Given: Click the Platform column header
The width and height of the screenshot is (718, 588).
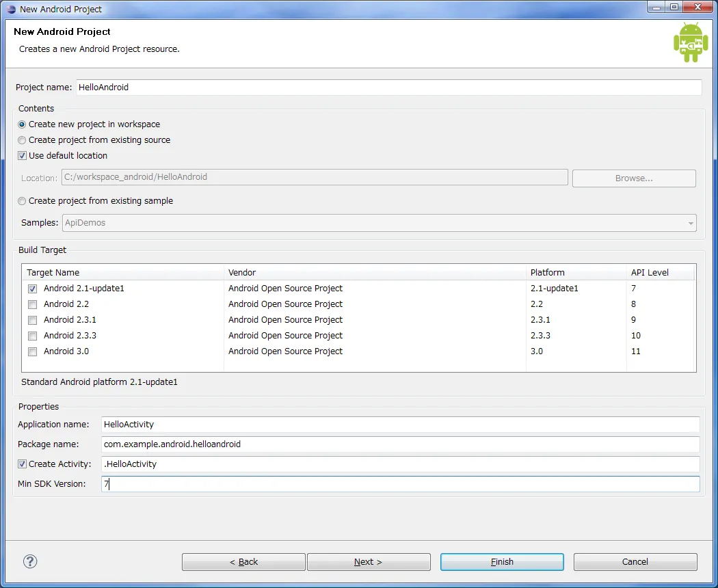Looking at the screenshot, I should tap(576, 273).
